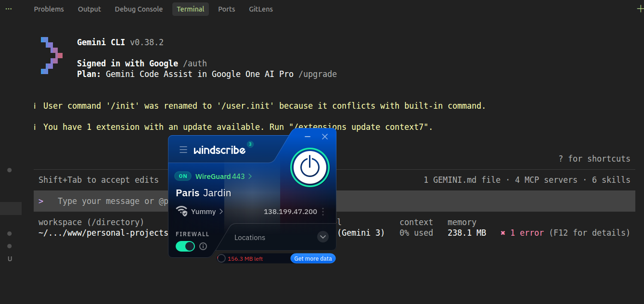Click the '0% used' context value

(416, 233)
